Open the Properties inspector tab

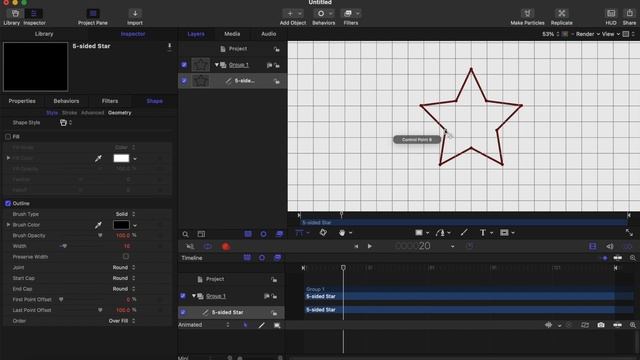[x=22, y=101]
